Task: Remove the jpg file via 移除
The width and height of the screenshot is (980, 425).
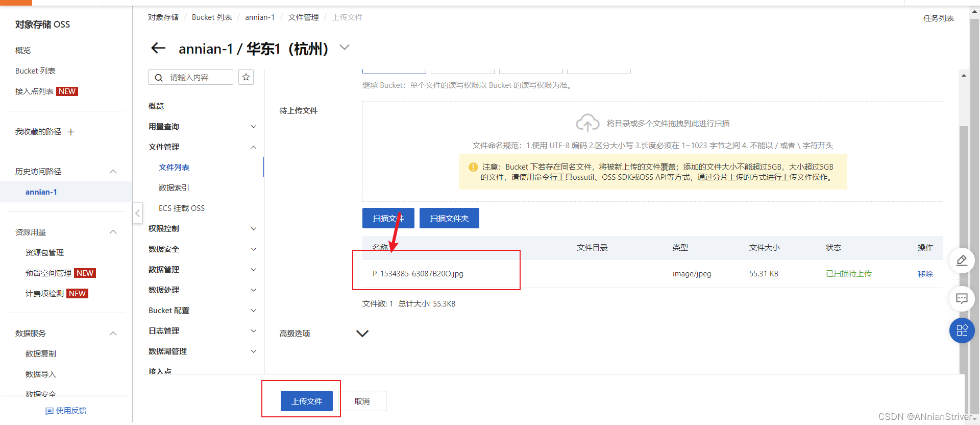Action: pyautogui.click(x=925, y=274)
